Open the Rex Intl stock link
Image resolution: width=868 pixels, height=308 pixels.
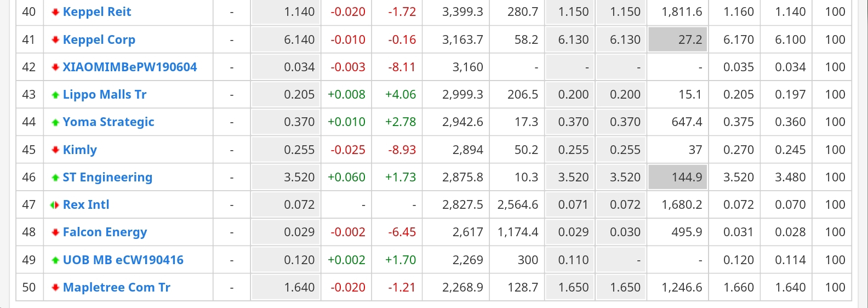pos(86,204)
